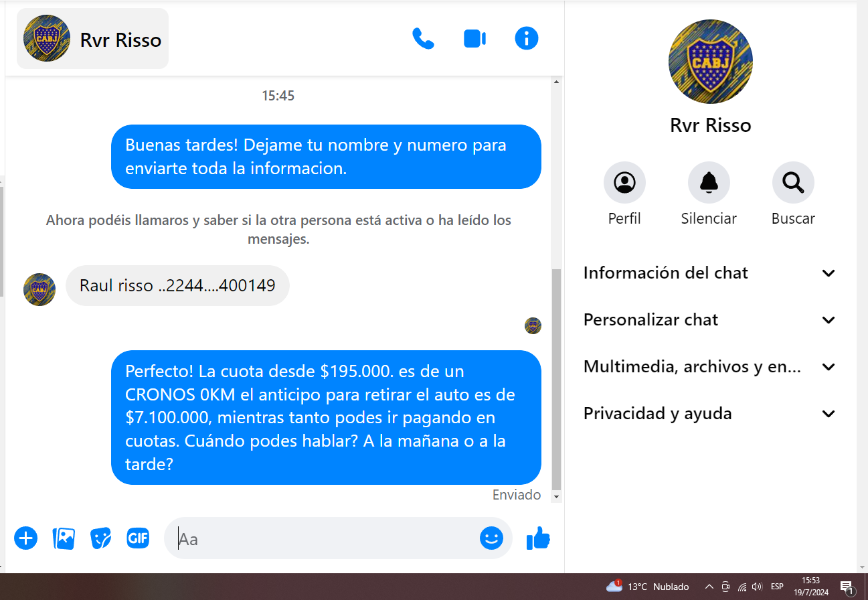This screenshot has height=600, width=868.
Task: Mute the conversation with Silenciar bell
Action: pyautogui.click(x=709, y=183)
